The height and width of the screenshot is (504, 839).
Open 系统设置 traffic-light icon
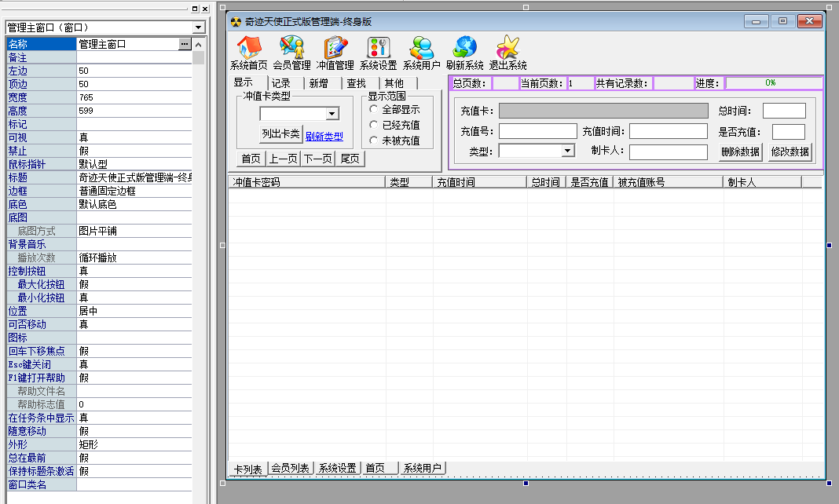[378, 47]
